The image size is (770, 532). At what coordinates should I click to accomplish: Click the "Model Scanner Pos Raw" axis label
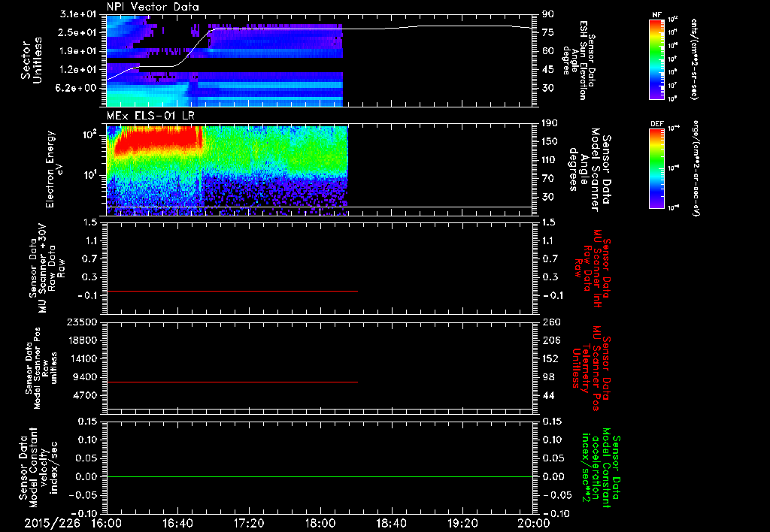tap(41, 368)
